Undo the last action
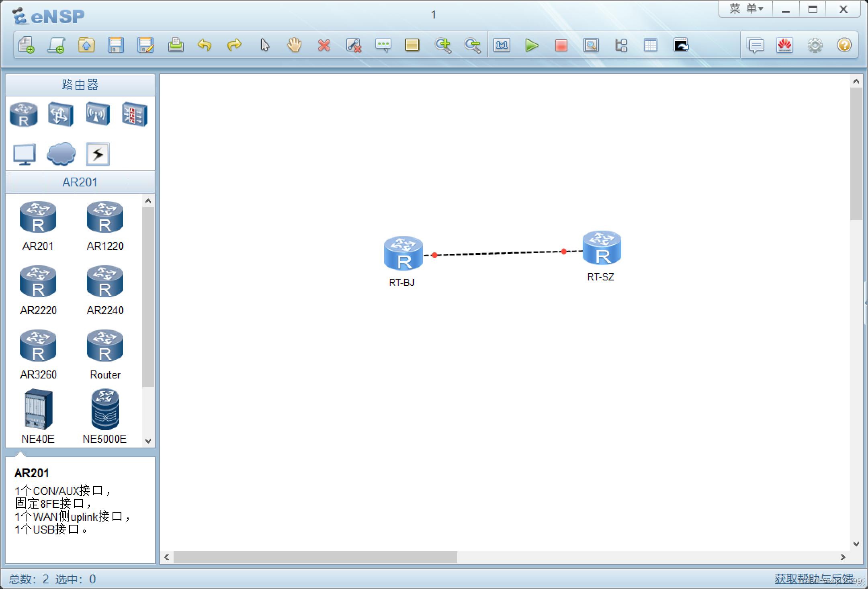 click(205, 45)
